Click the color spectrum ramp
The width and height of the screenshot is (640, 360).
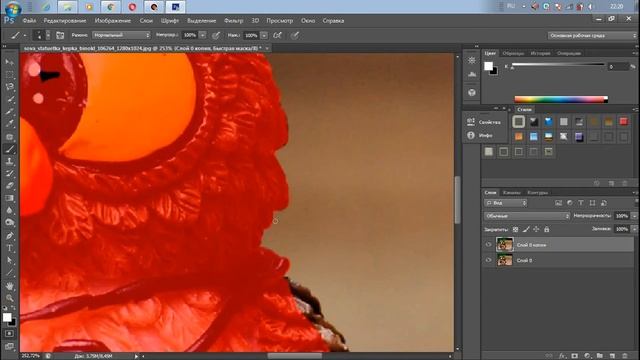pyautogui.click(x=561, y=99)
